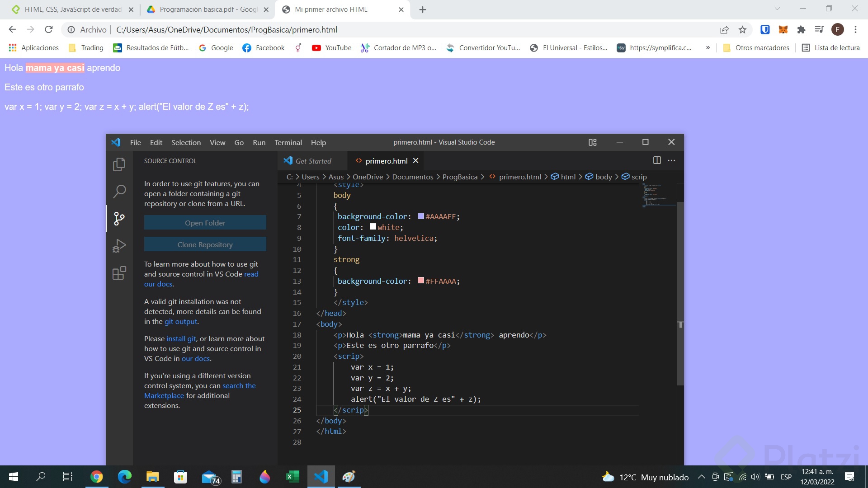Open the Extensions icon in activity bar
Screen dimensions: 868x488
click(118, 273)
